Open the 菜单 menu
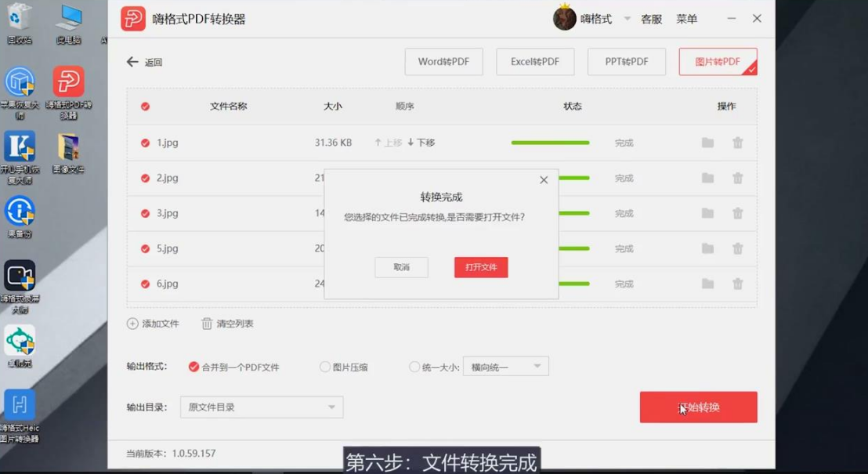868x474 pixels. coord(686,19)
